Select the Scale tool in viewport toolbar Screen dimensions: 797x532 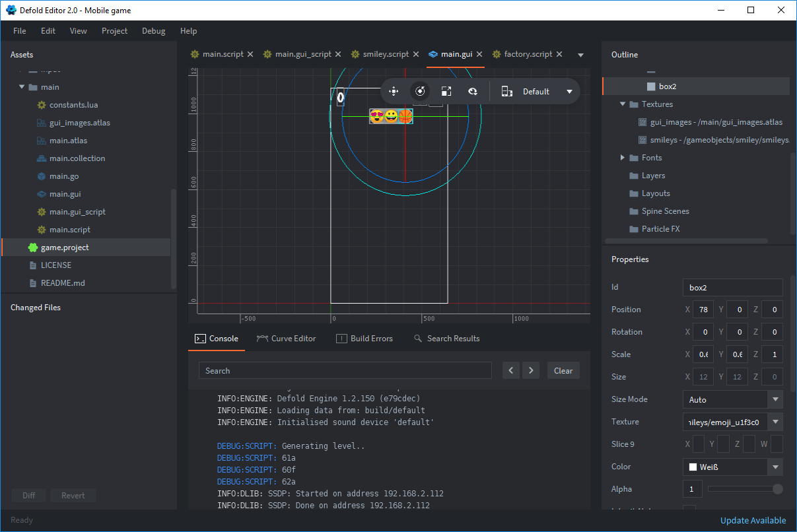click(446, 92)
